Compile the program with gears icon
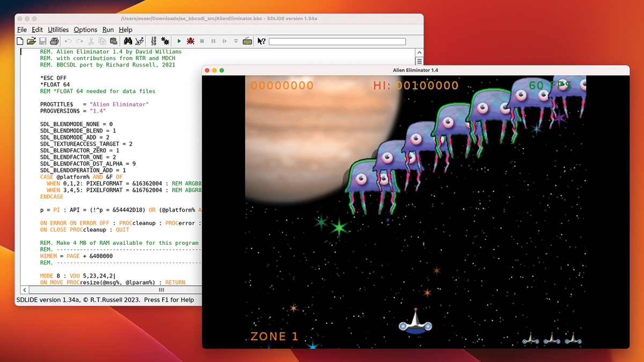This screenshot has width=644, height=362. coord(165,41)
